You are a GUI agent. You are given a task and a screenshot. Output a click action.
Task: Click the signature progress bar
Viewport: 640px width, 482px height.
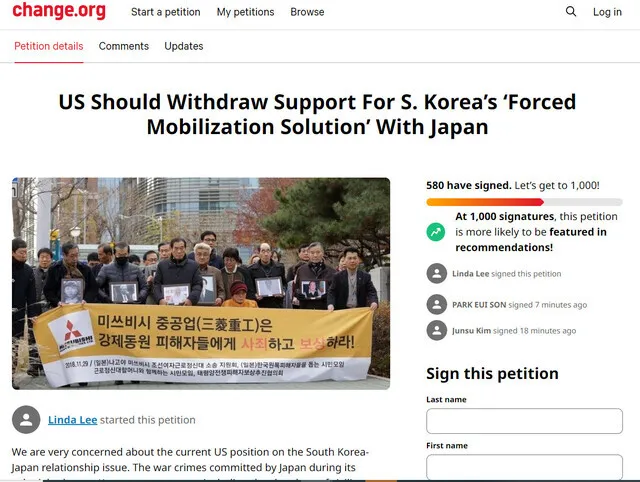[524, 202]
